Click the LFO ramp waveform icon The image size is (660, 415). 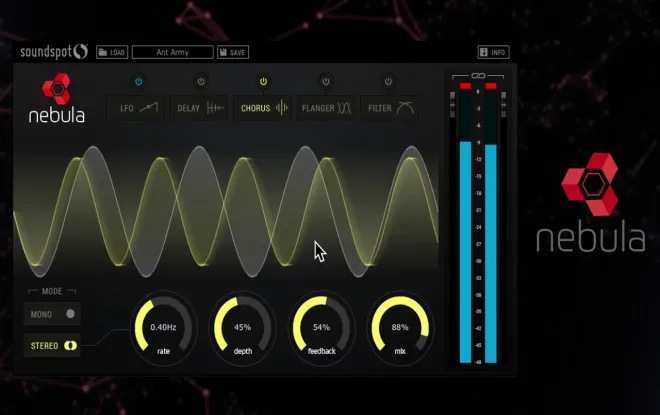point(149,108)
